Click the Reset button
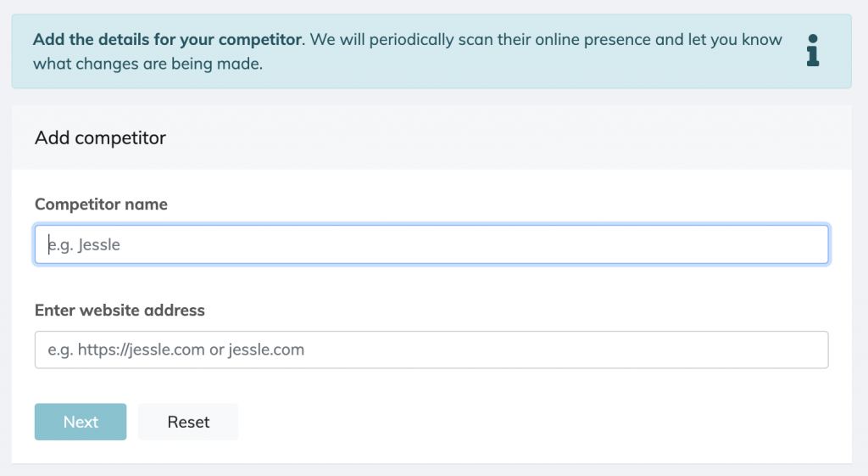The image size is (868, 476). point(188,422)
